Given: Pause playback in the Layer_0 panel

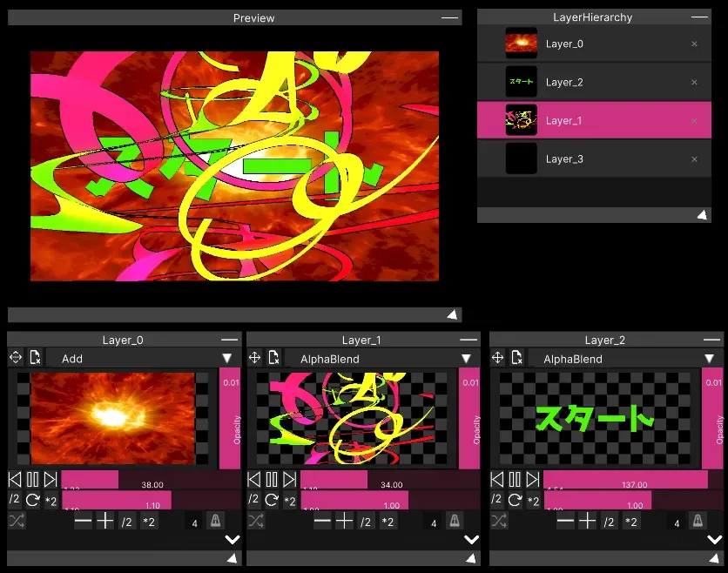Looking at the screenshot, I should click(32, 480).
